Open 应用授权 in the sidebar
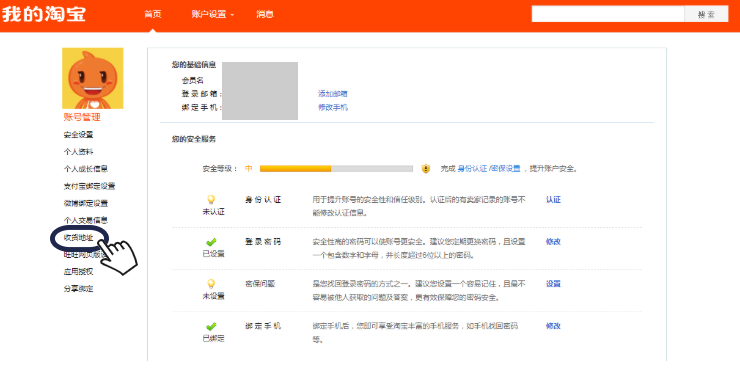This screenshot has height=368, width=740. [78, 272]
